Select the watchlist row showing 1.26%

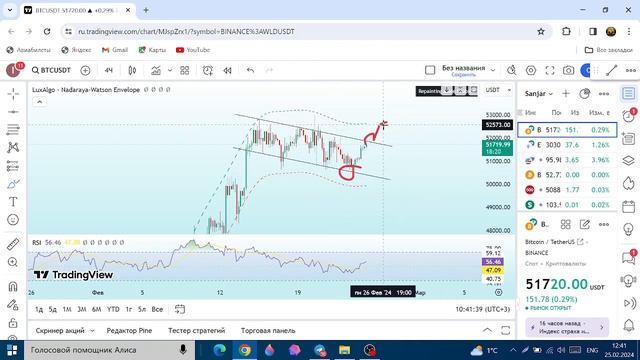point(567,144)
